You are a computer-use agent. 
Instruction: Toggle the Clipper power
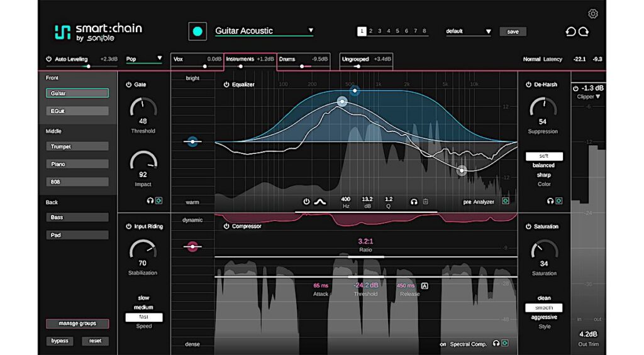pos(576,88)
